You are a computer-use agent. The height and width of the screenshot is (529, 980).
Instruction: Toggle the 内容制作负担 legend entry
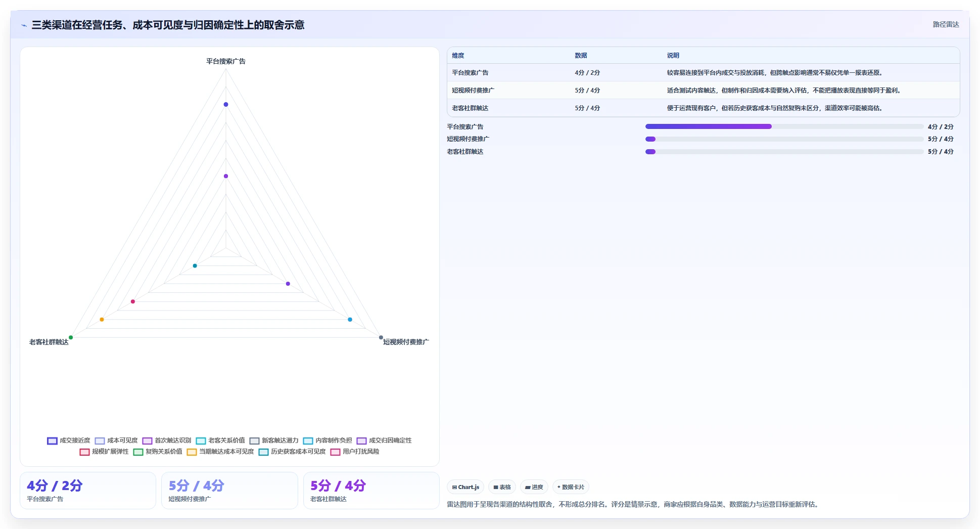tap(328, 440)
